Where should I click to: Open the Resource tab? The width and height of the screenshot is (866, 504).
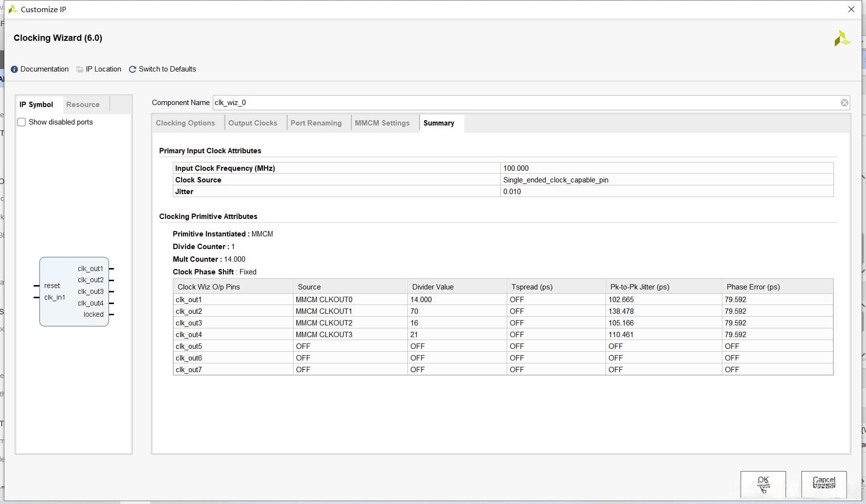pyautogui.click(x=83, y=105)
